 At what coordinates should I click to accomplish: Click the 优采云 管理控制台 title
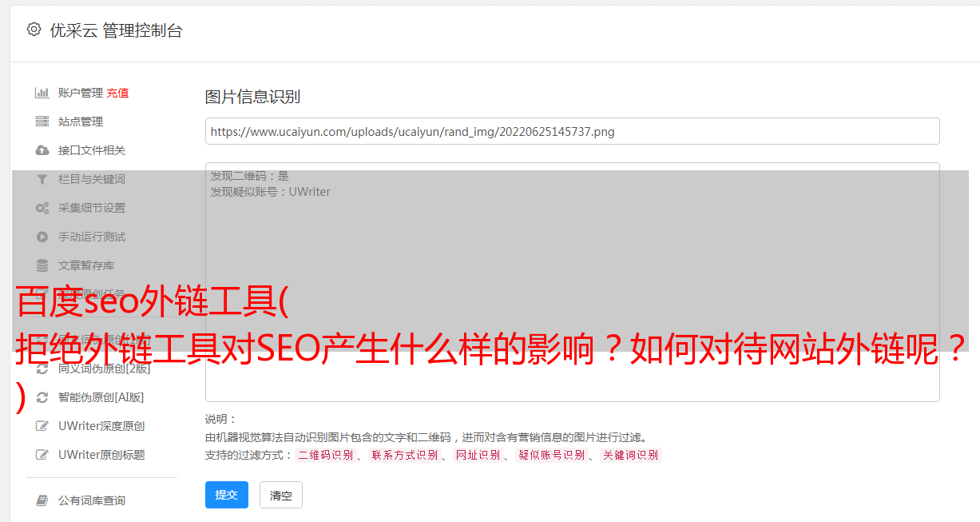(116, 30)
